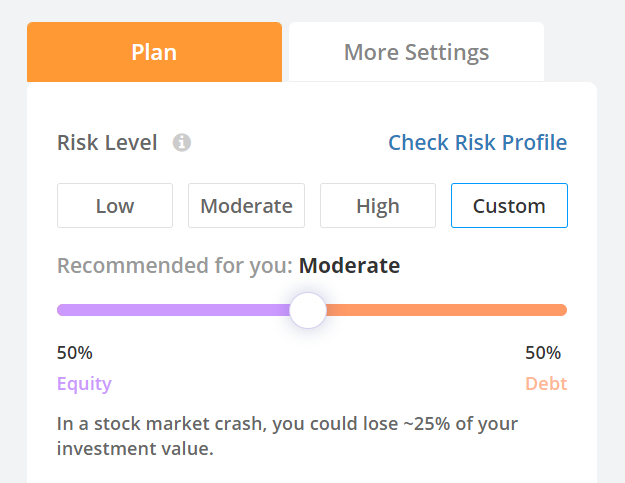Viewport: 625px width, 483px height.
Task: Click the stock market crash warning text
Action: pos(287,436)
